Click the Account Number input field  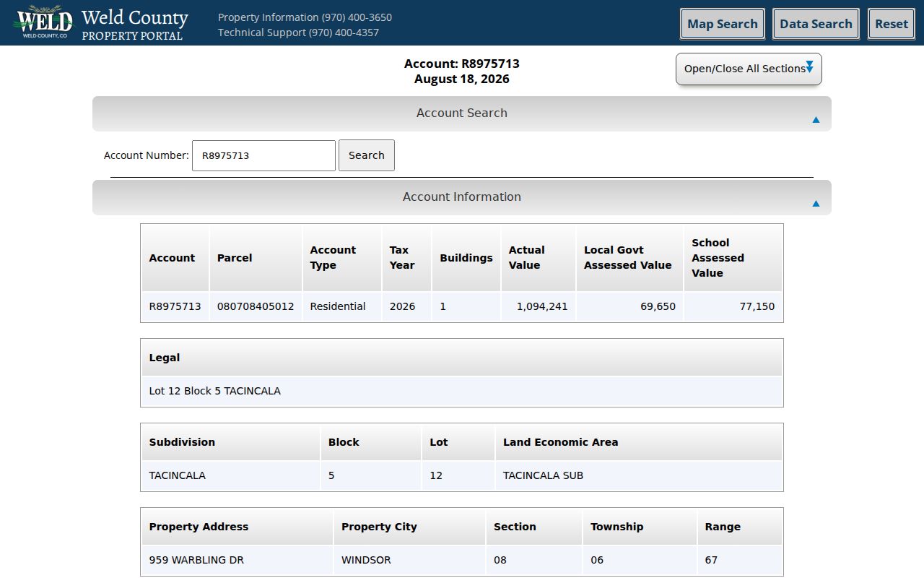[263, 155]
